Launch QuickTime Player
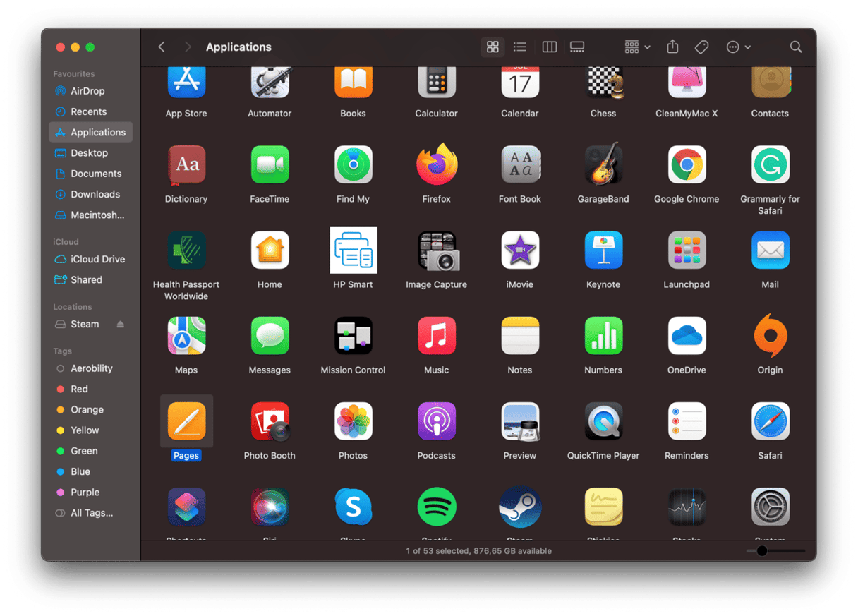Viewport: 858px width, 616px height. pyautogui.click(x=603, y=421)
